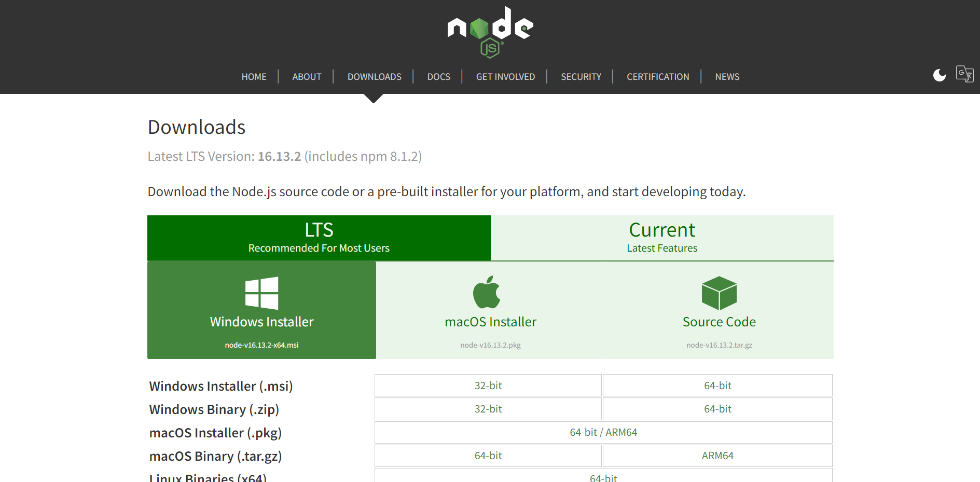Open the language translation icon
Screen dimensions: 980x482
click(x=964, y=74)
